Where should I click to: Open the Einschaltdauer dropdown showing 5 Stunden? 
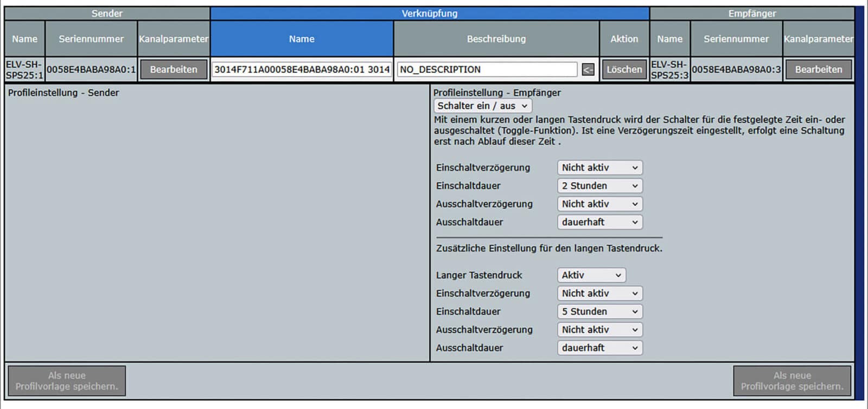pos(599,311)
